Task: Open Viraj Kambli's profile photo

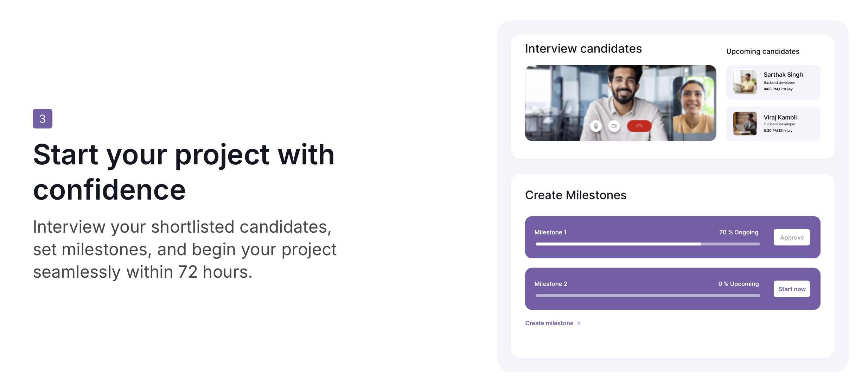Action: coord(745,124)
